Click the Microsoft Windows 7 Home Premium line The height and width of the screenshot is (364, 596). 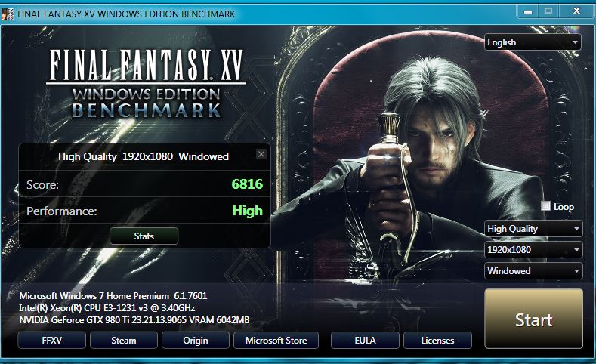pyautogui.click(x=113, y=295)
